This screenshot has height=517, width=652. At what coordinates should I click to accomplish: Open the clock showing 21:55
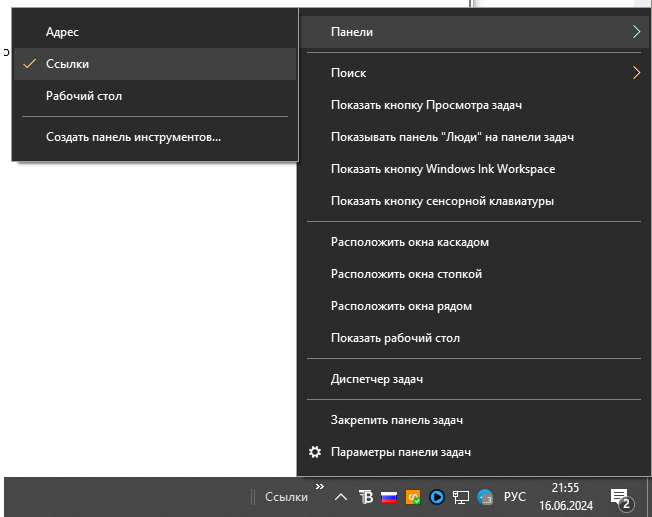(566, 497)
